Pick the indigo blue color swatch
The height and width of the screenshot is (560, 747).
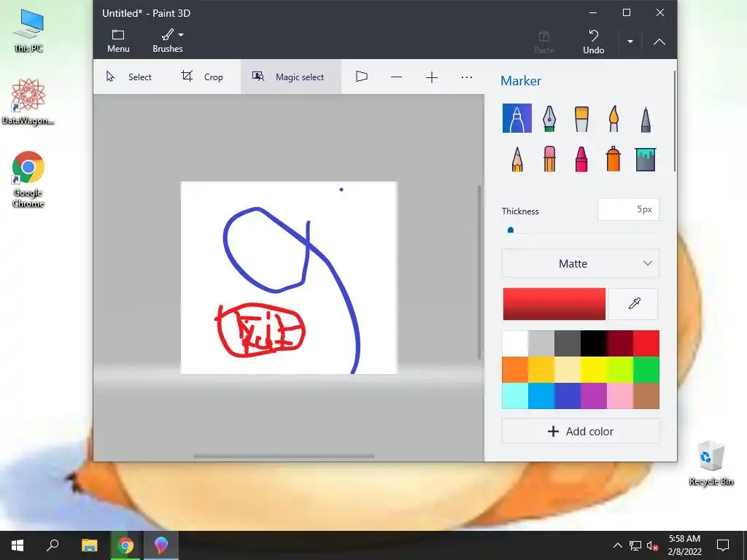(x=568, y=396)
